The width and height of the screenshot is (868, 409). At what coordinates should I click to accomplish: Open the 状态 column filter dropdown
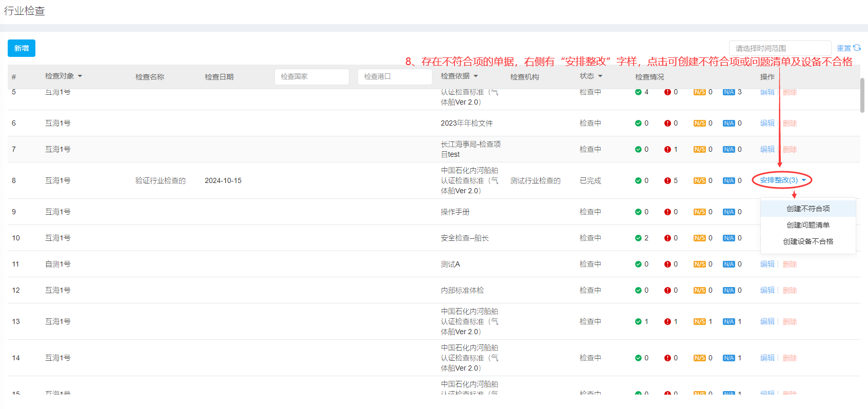tap(600, 76)
